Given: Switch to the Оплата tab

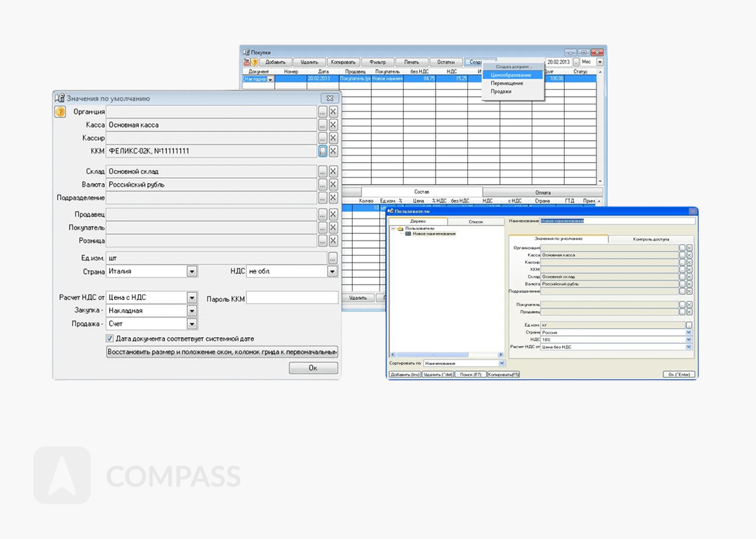Looking at the screenshot, I should tap(543, 193).
